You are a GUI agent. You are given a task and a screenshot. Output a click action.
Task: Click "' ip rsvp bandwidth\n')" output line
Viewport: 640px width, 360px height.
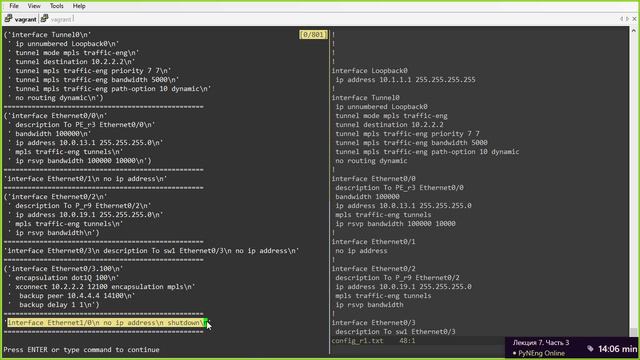tap(53, 232)
